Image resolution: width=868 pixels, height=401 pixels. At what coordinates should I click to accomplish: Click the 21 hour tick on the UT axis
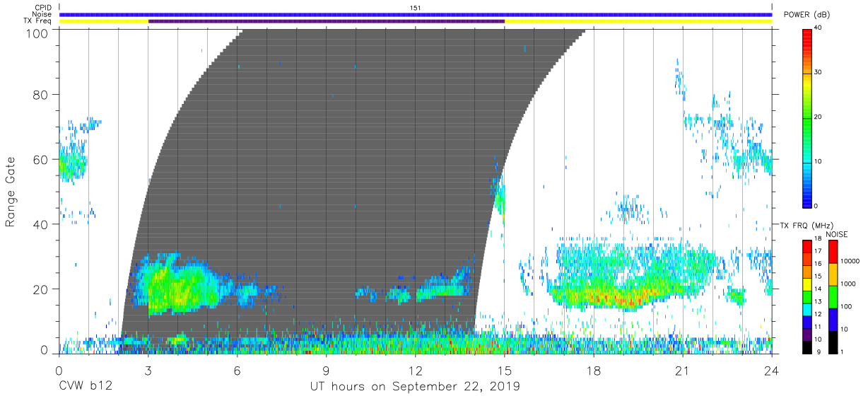[683, 369]
